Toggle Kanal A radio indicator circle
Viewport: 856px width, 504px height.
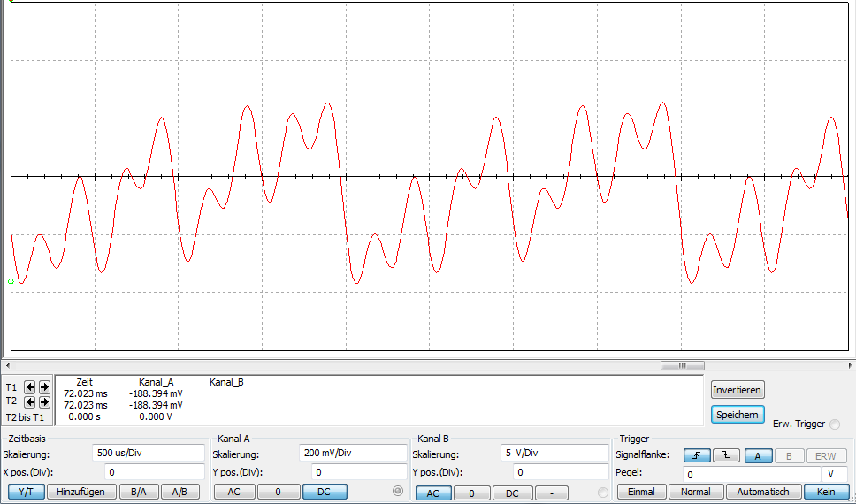coord(397,491)
